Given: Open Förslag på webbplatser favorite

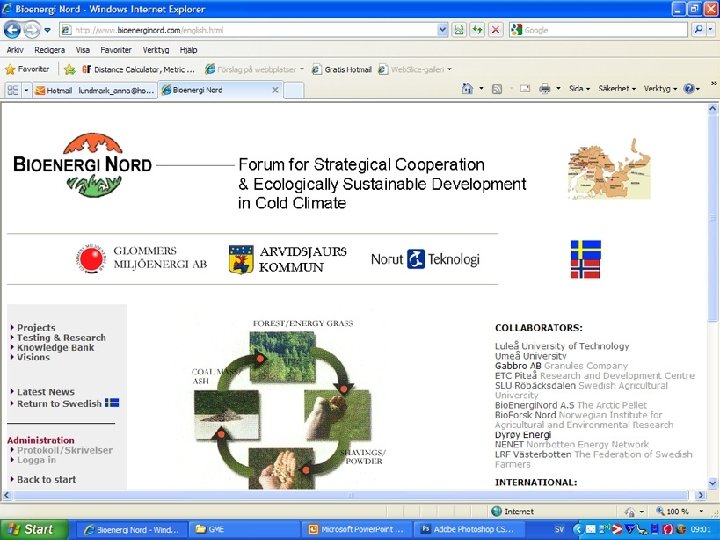Looking at the screenshot, I should [x=254, y=69].
